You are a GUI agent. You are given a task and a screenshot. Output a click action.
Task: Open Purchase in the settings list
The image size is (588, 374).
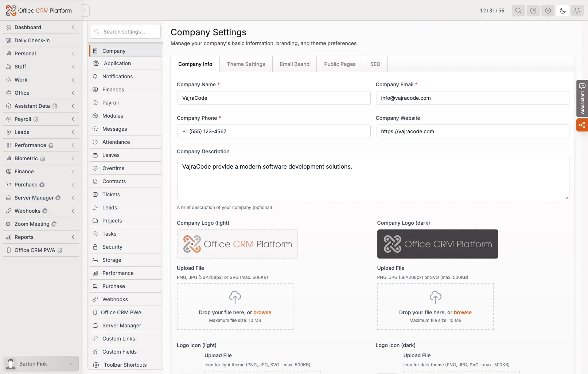pos(125,286)
